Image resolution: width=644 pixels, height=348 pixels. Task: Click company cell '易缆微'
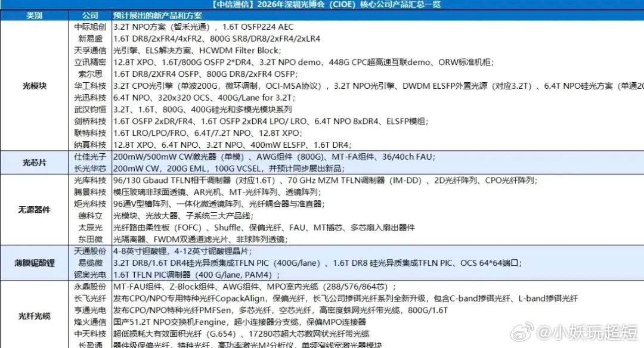point(90,263)
